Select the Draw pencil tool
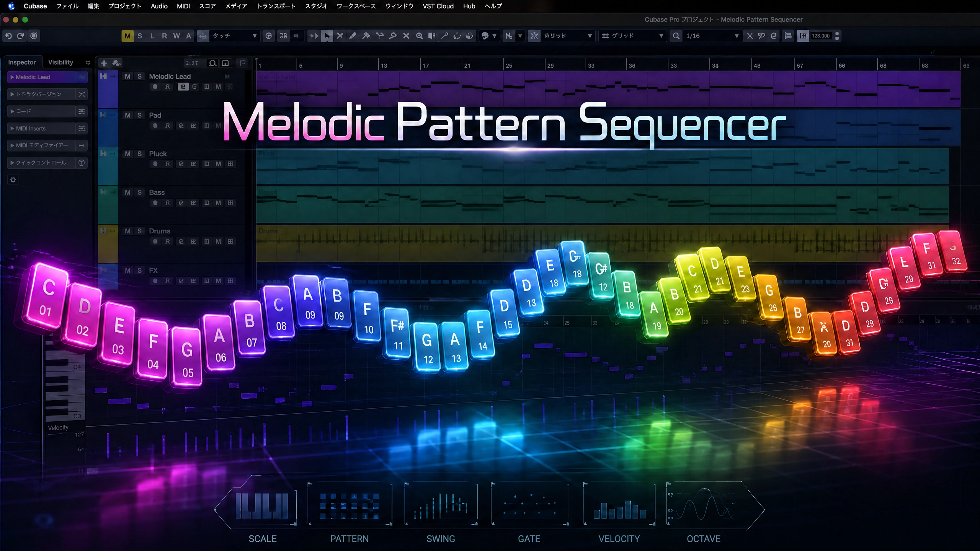The height and width of the screenshot is (551, 980). pos(353,36)
